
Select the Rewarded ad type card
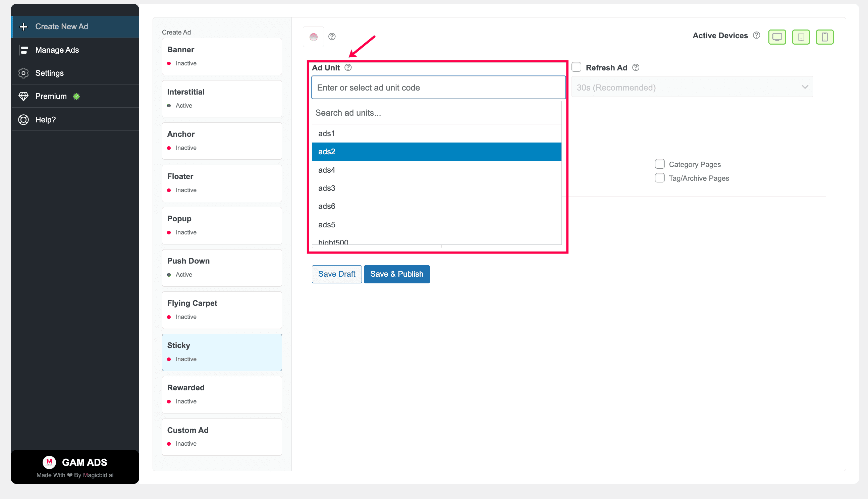[222, 394]
